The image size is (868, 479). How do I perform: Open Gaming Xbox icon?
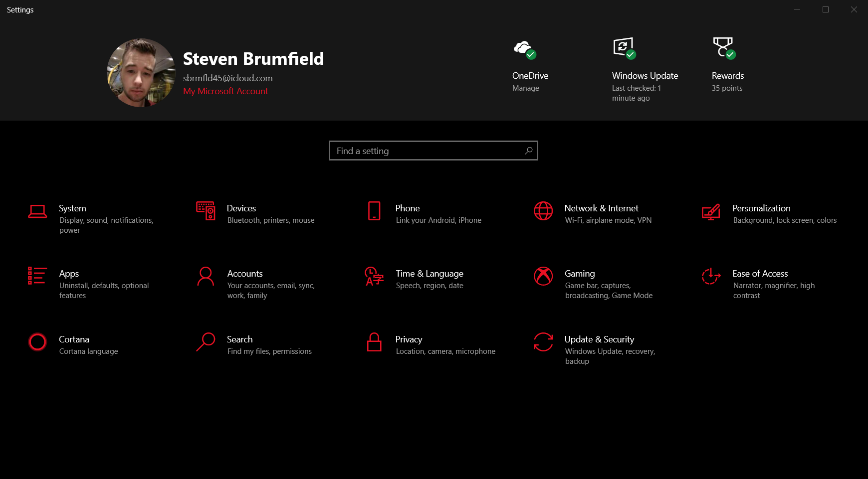(543, 276)
